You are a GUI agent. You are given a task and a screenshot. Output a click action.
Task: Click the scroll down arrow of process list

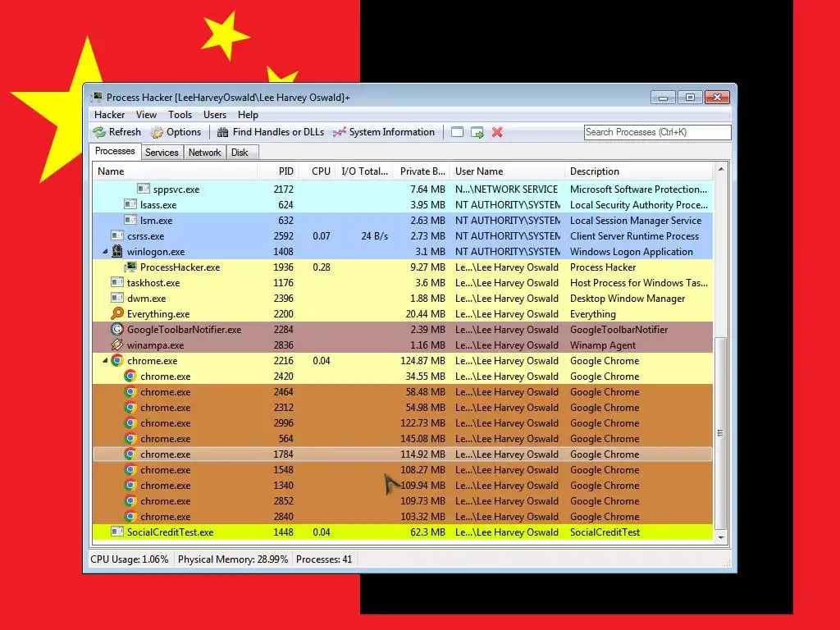tap(721, 537)
